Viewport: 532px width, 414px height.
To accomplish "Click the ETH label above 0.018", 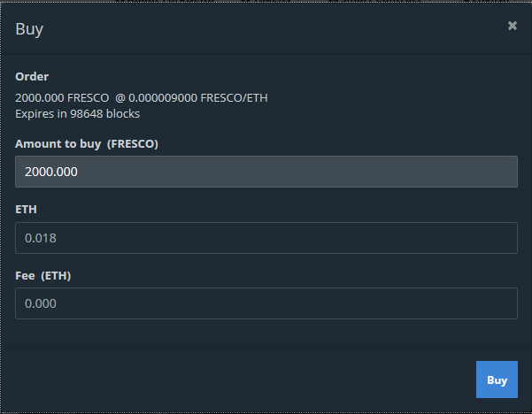I will click(26, 210).
